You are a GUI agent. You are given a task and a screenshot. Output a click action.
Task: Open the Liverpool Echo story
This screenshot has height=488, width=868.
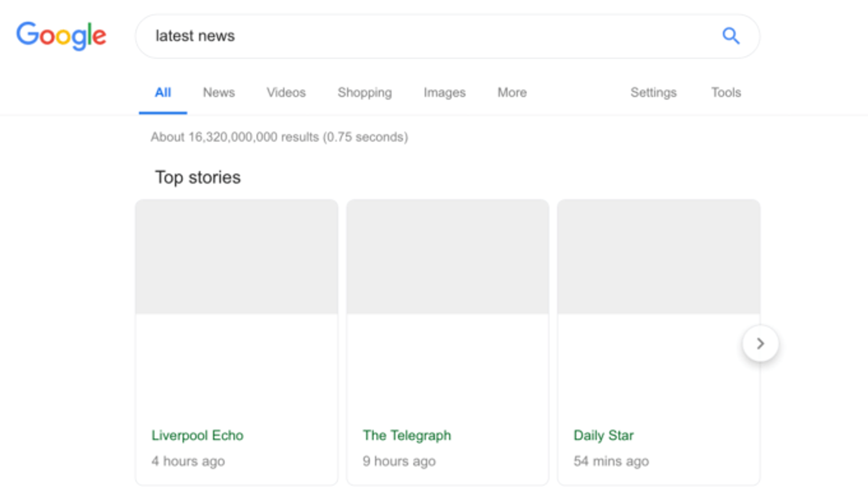click(197, 435)
